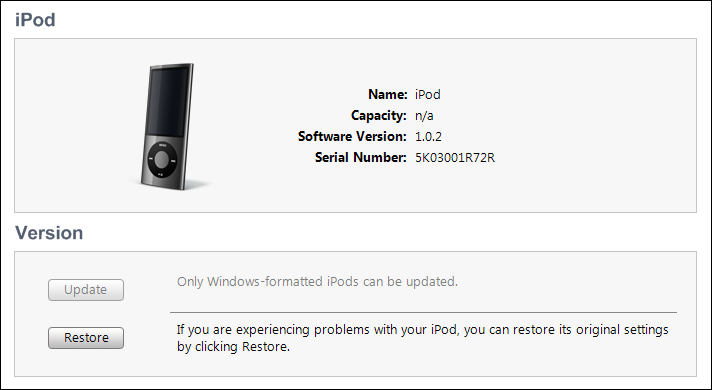The height and width of the screenshot is (390, 712).
Task: Click the Software Version label
Action: pyautogui.click(x=352, y=137)
